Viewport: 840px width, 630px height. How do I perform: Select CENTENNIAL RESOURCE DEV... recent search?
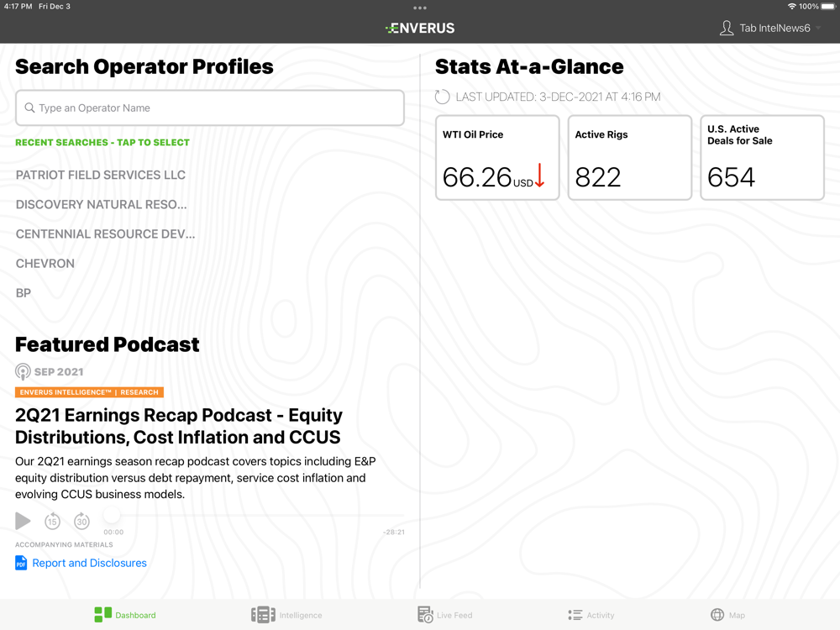pos(106,234)
